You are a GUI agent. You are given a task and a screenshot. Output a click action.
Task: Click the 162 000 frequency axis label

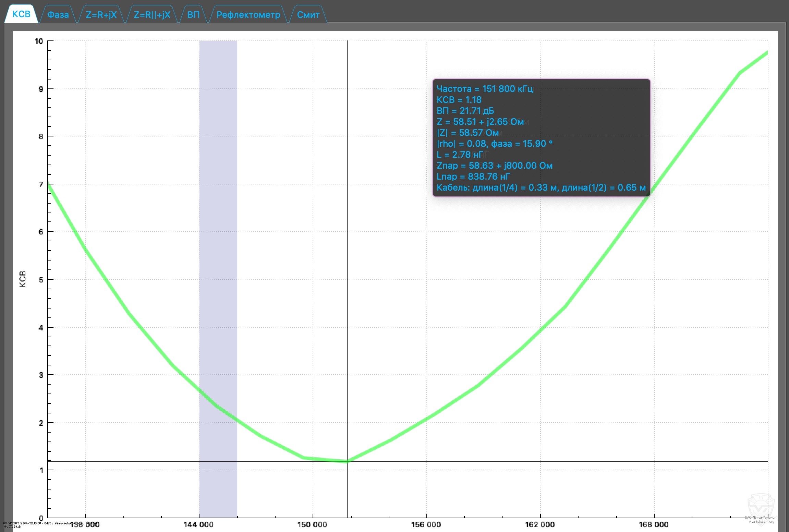click(x=540, y=524)
